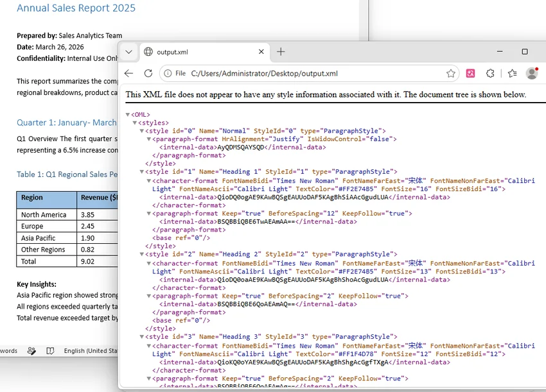Click the address bar file path
546x392 pixels.
(264, 73)
